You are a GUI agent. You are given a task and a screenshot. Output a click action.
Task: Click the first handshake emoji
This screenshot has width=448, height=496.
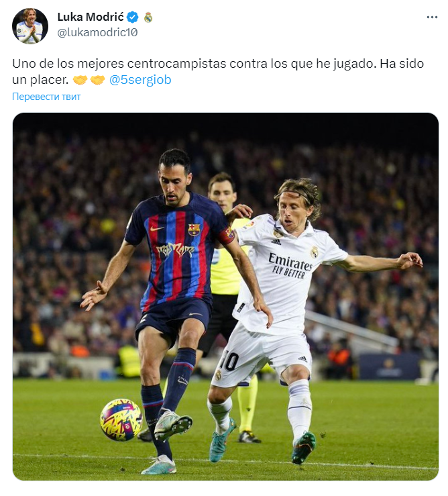(x=80, y=80)
